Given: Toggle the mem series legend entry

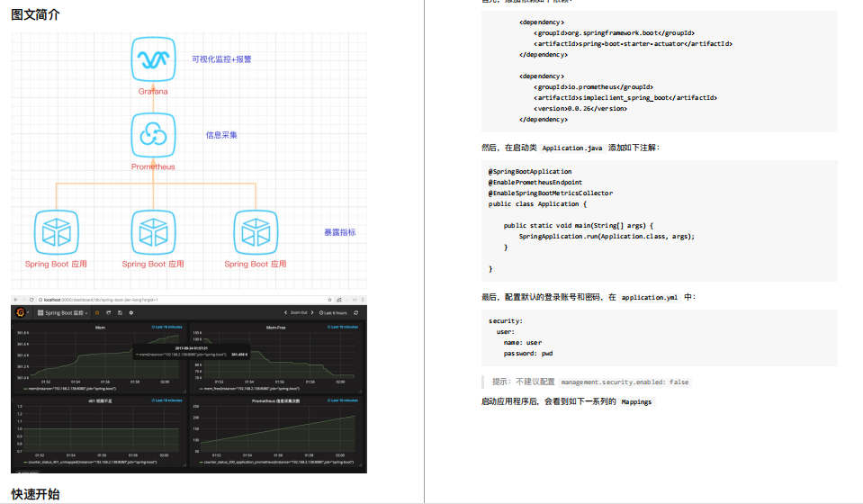Looking at the screenshot, I should 69,389.
